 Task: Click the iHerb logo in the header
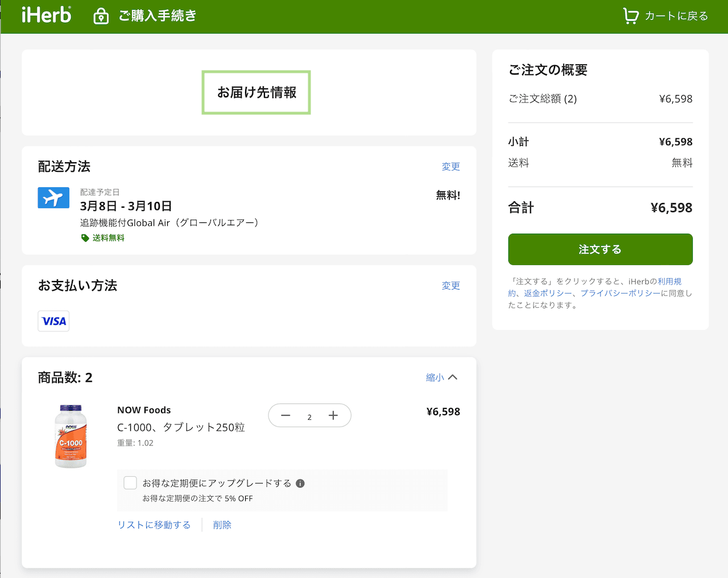click(46, 15)
